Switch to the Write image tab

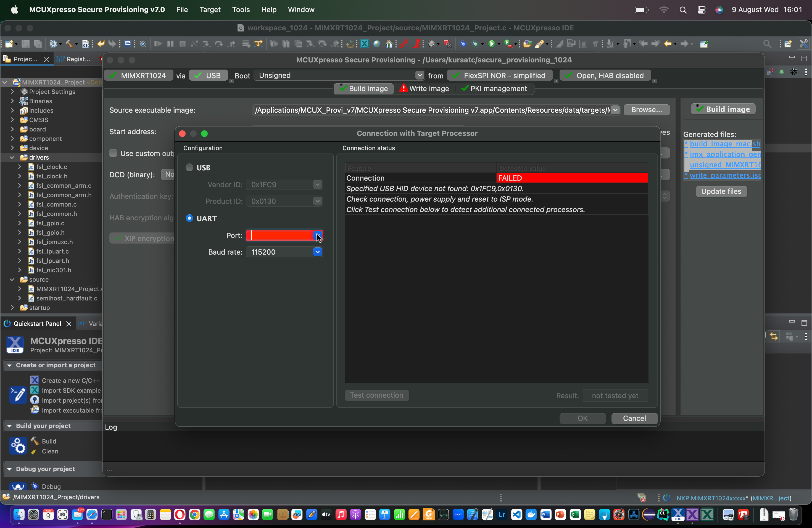[424, 89]
